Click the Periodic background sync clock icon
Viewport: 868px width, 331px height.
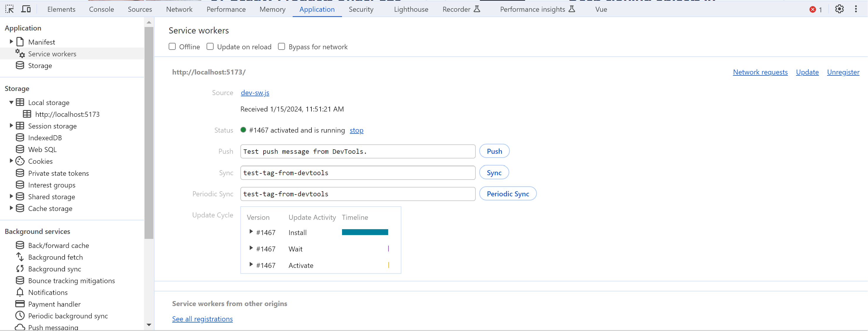coord(20,315)
